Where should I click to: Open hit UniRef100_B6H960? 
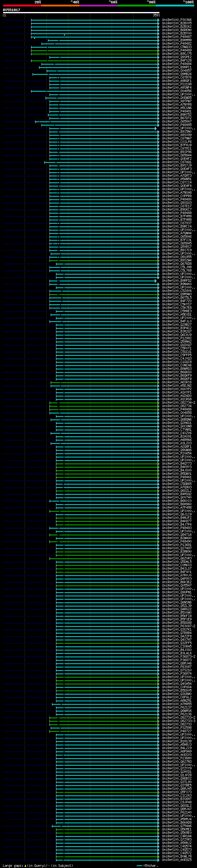point(176,504)
